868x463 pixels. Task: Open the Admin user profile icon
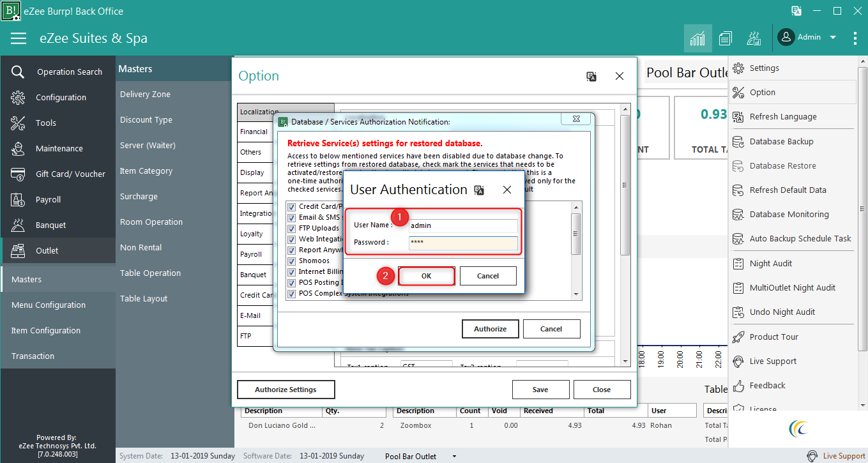point(786,37)
